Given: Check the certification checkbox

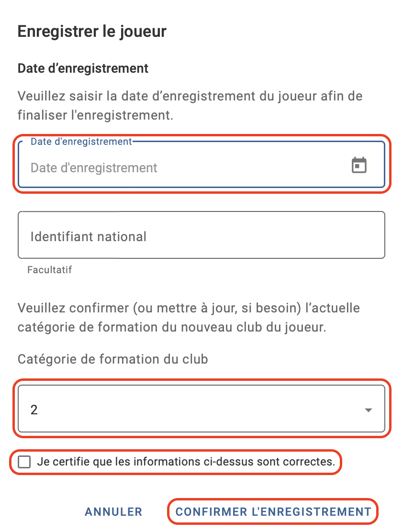Looking at the screenshot, I should coord(24,462).
